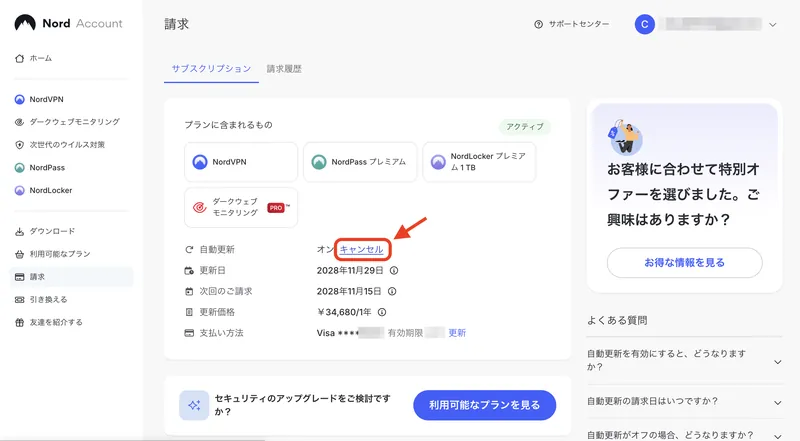Screen dimensions: 800x441
Task: Click the dark web monitoring sidebar icon
Action: (19, 122)
